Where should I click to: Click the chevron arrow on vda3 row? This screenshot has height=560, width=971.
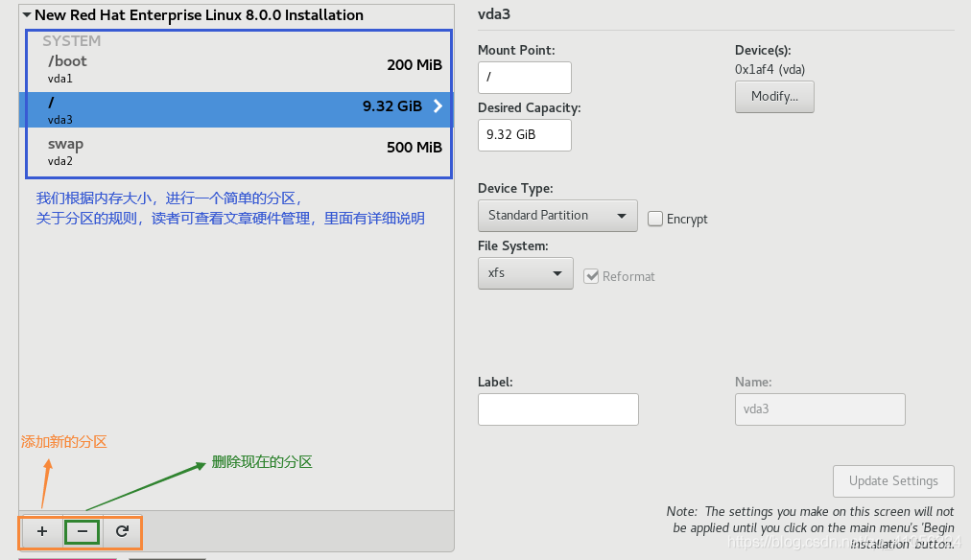click(x=438, y=106)
